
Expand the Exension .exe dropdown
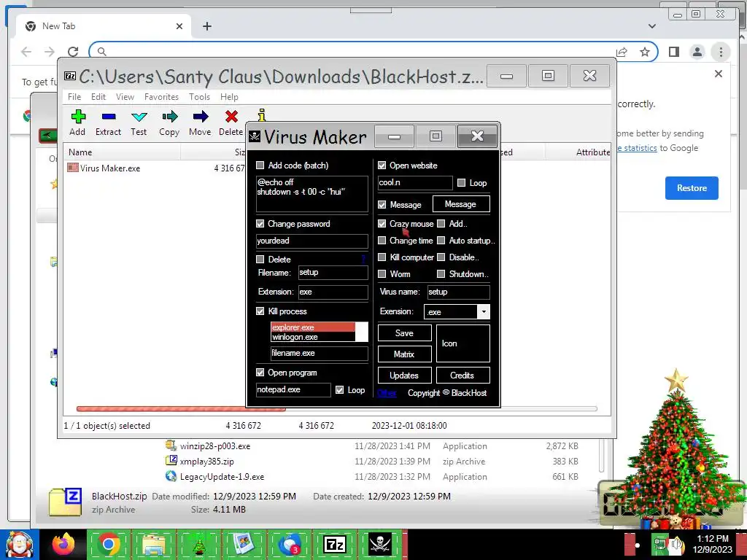pos(484,312)
